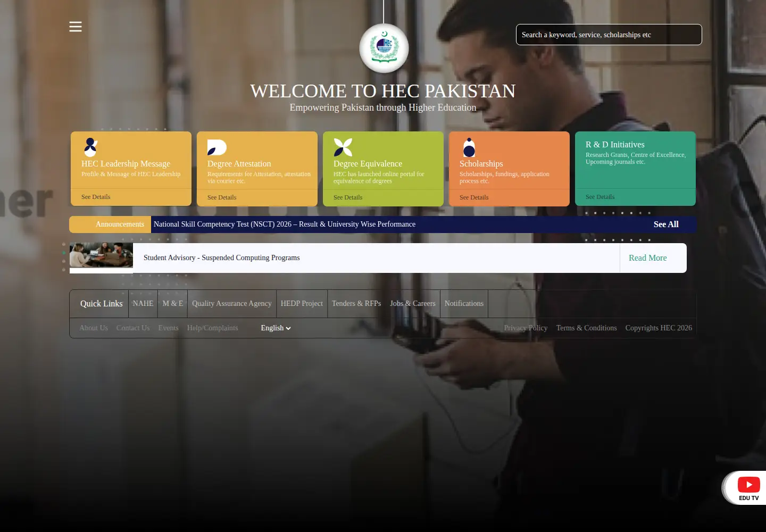Click the Degree Attestation card icon
The height and width of the screenshot is (532, 766).
217,147
